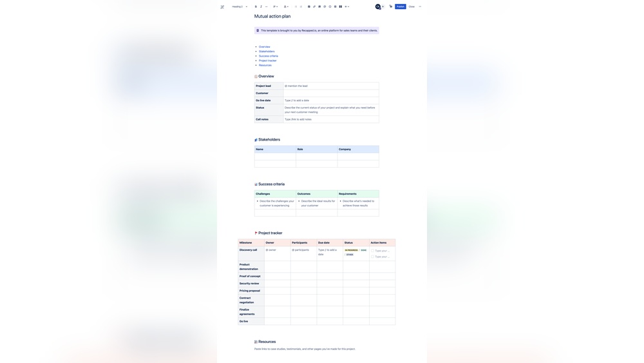Insert a link using the toolbar
This screenshot has height=363, width=644.
[x=314, y=7]
